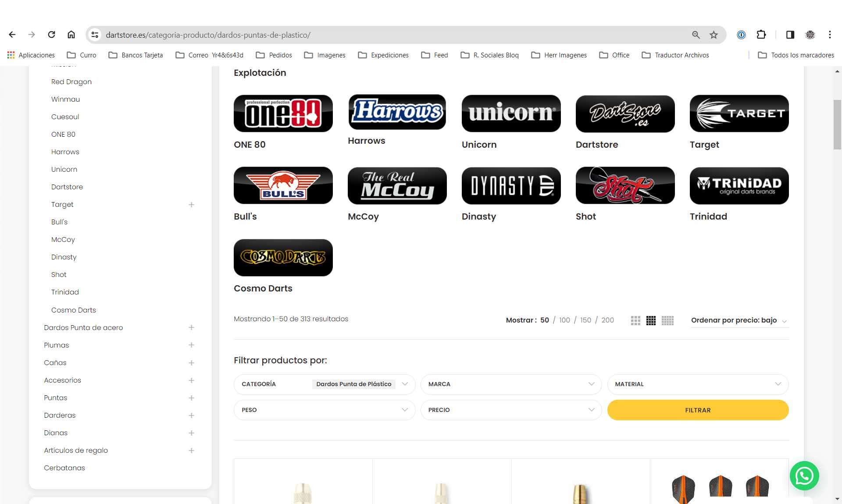Open the Shot brand logo
Viewport: 842px width, 504px height.
click(x=625, y=185)
